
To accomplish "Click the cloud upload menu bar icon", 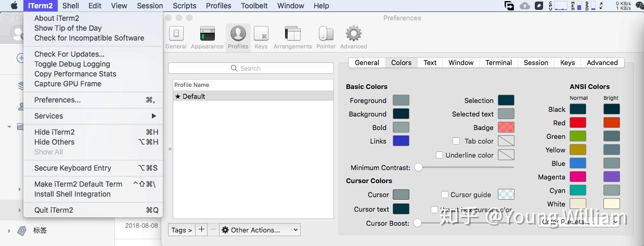I will pyautogui.click(x=525, y=6).
